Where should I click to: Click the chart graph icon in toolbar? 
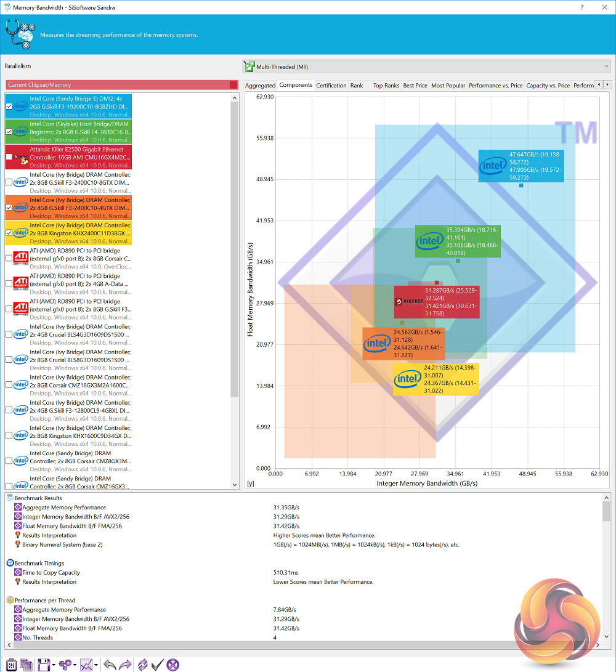click(x=86, y=665)
